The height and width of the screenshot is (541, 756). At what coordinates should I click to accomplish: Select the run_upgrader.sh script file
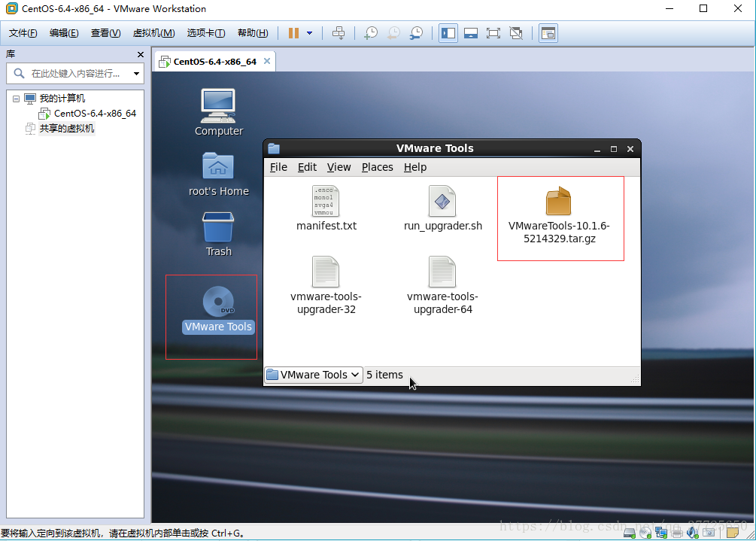[442, 208]
